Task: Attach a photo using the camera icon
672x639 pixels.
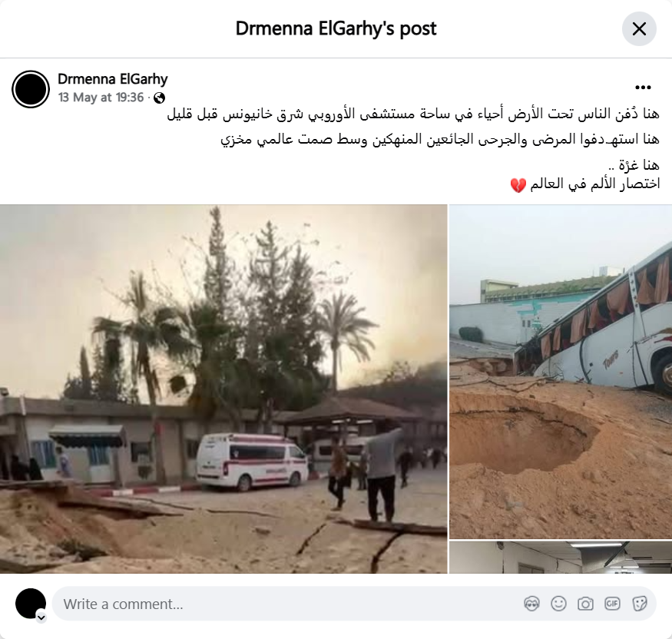Action: (x=585, y=604)
